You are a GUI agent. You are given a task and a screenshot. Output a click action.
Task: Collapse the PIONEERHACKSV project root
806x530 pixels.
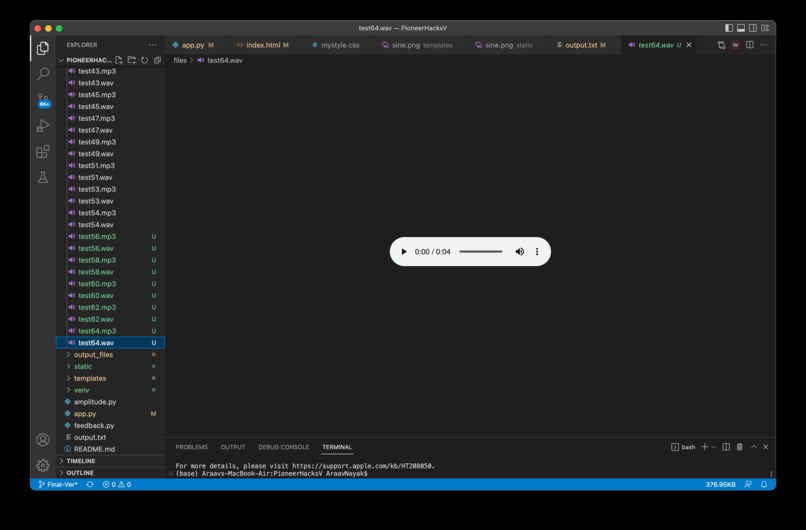click(x=85, y=60)
